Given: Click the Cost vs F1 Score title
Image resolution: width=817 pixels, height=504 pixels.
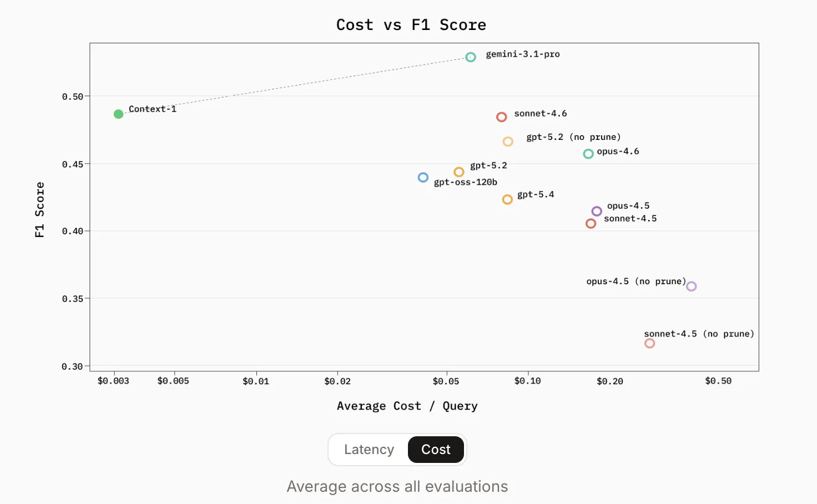Looking at the screenshot, I should [411, 25].
